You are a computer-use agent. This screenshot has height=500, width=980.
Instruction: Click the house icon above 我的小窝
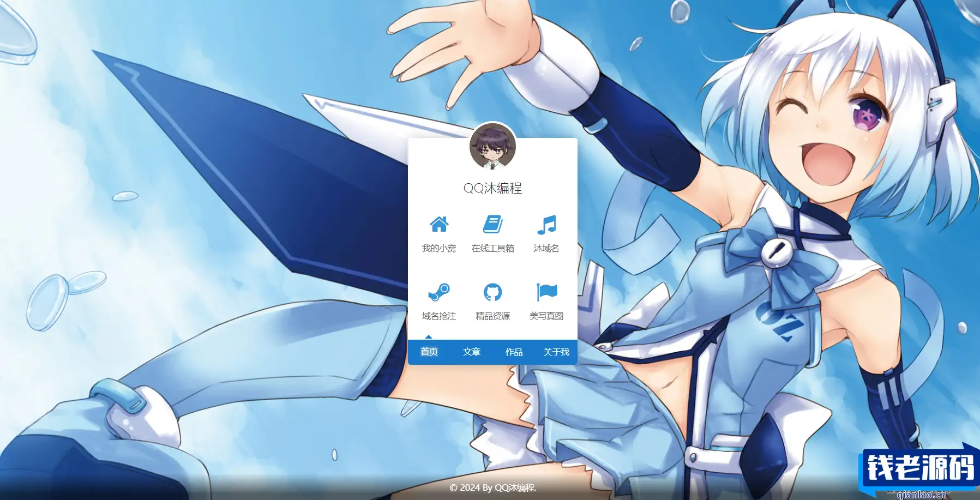[x=439, y=224]
